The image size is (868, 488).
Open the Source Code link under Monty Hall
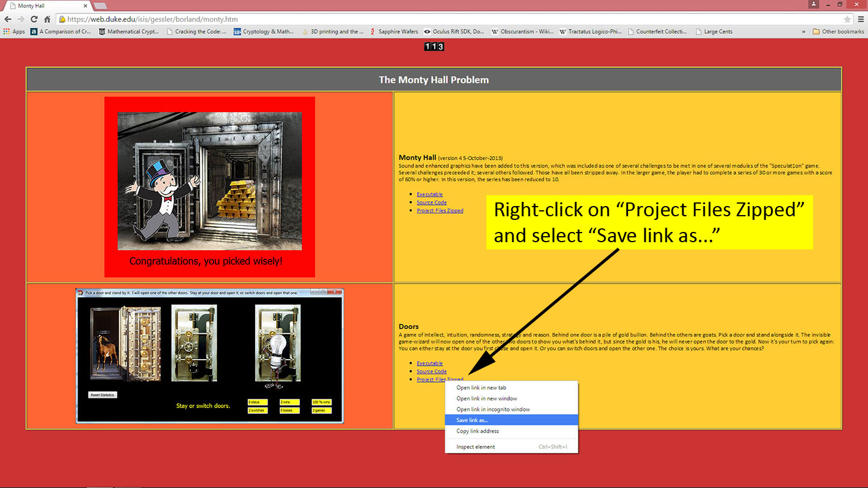point(432,202)
